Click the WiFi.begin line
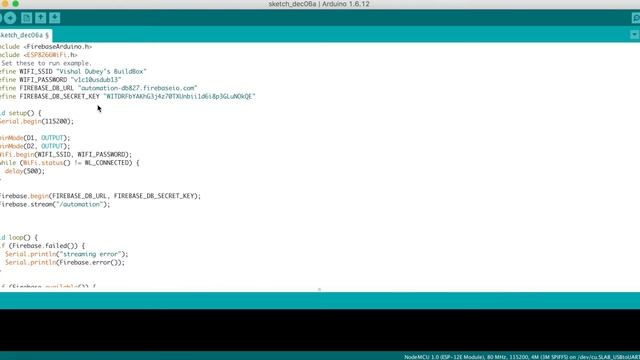 [x=66, y=154]
